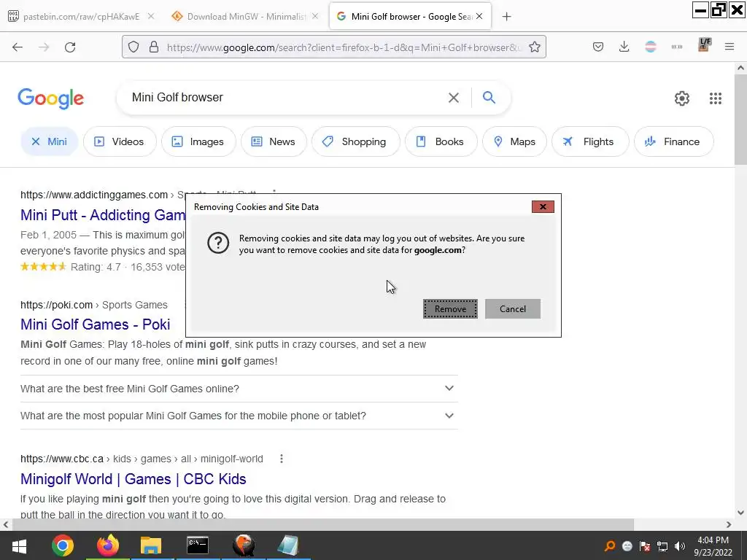The height and width of the screenshot is (560, 747).
Task: Click the striped circle extension icon
Action: point(650,47)
